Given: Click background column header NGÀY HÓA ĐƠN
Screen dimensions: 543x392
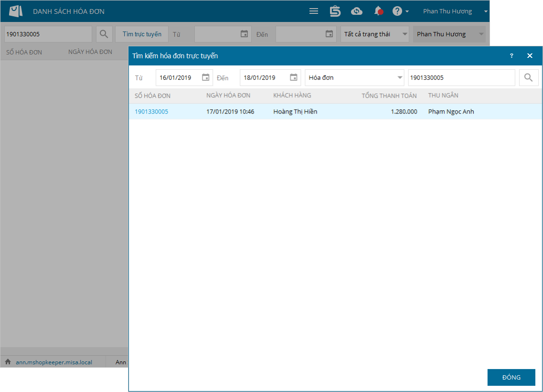Looking at the screenshot, I should tap(90, 52).
